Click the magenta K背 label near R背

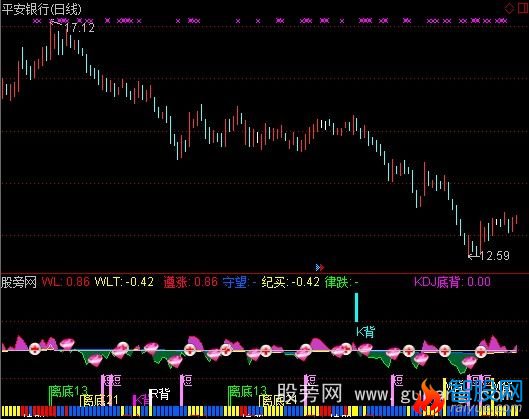142,400
